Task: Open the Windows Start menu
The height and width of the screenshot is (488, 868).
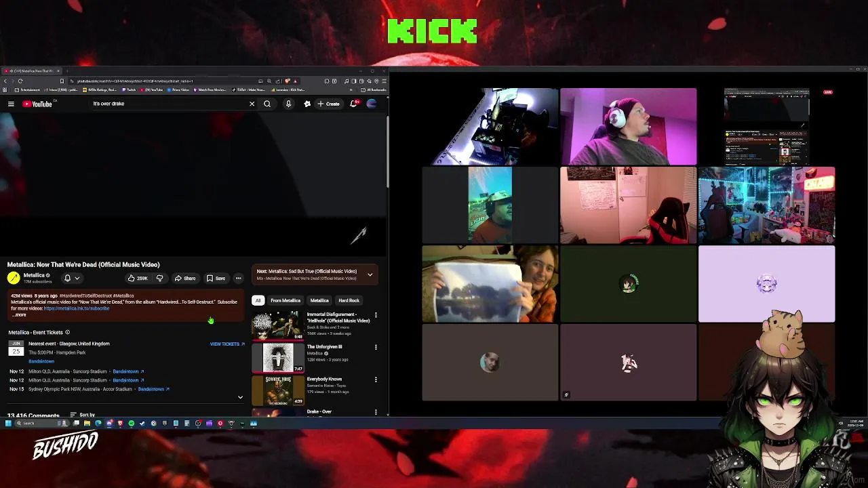Action: pos(8,423)
